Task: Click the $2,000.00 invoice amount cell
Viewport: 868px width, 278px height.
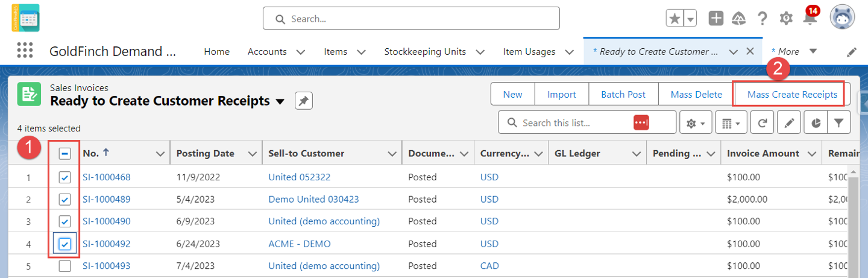Action: (747, 199)
